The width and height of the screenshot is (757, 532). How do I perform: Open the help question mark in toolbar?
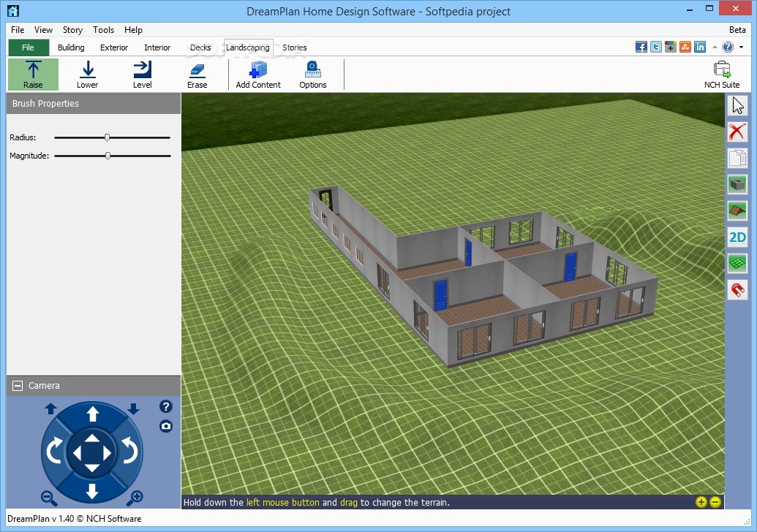[728, 47]
